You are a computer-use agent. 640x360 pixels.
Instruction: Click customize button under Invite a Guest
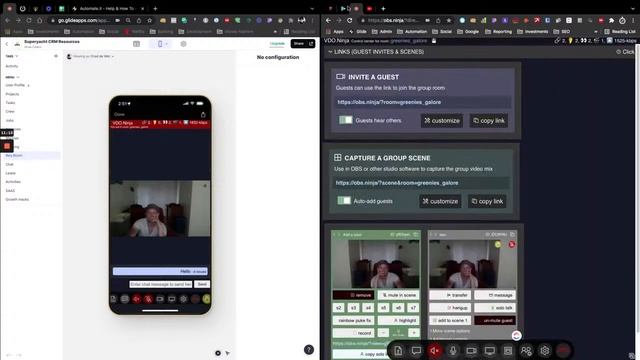pos(442,120)
